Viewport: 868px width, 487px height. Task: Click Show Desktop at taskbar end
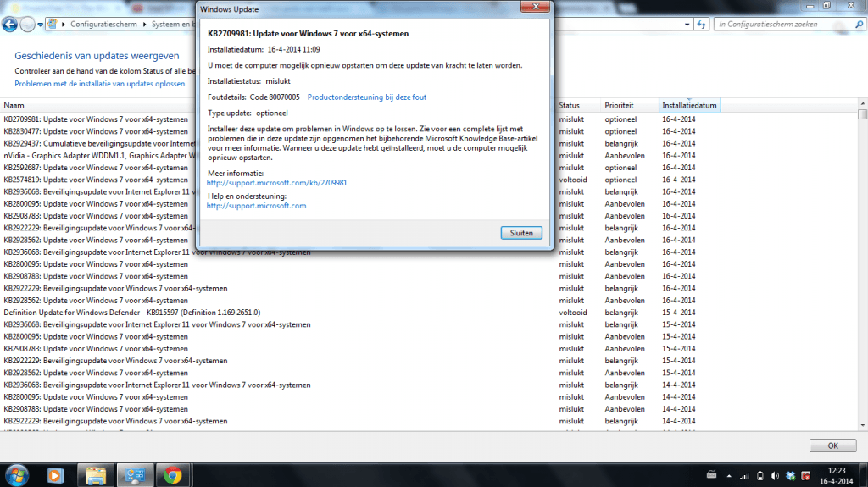coord(864,475)
